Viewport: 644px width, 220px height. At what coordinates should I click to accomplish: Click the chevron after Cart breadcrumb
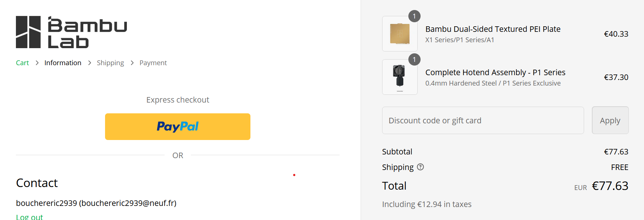click(x=37, y=63)
